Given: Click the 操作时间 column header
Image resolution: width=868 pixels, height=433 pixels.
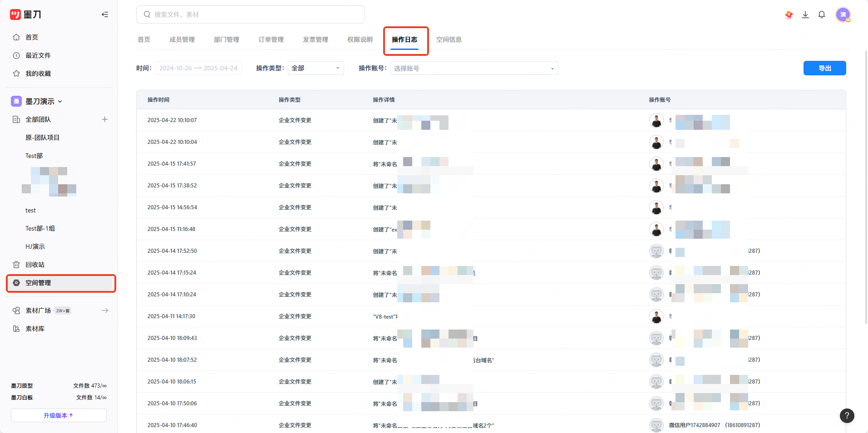Looking at the screenshot, I should click(158, 100).
